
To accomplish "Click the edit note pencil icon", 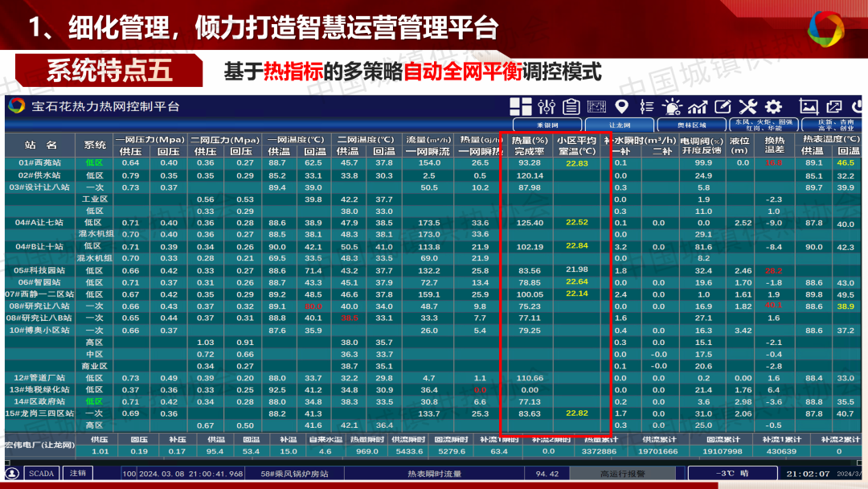I will (723, 106).
